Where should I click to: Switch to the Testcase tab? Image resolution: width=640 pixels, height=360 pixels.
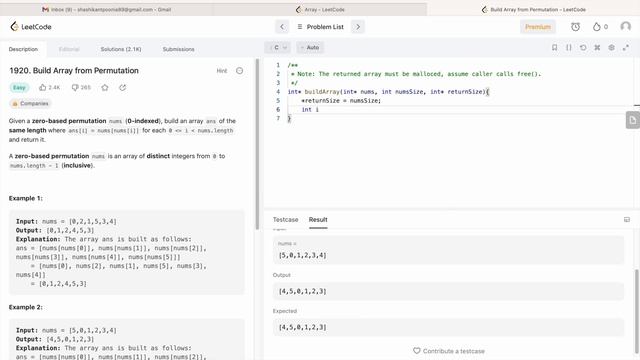point(285,220)
